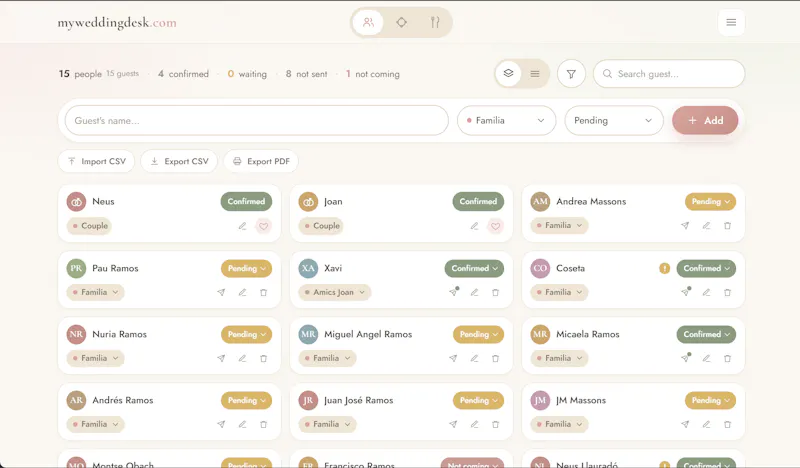The image size is (800, 468).
Task: Click the PR avatar of Pau Ramos
Action: click(77, 268)
